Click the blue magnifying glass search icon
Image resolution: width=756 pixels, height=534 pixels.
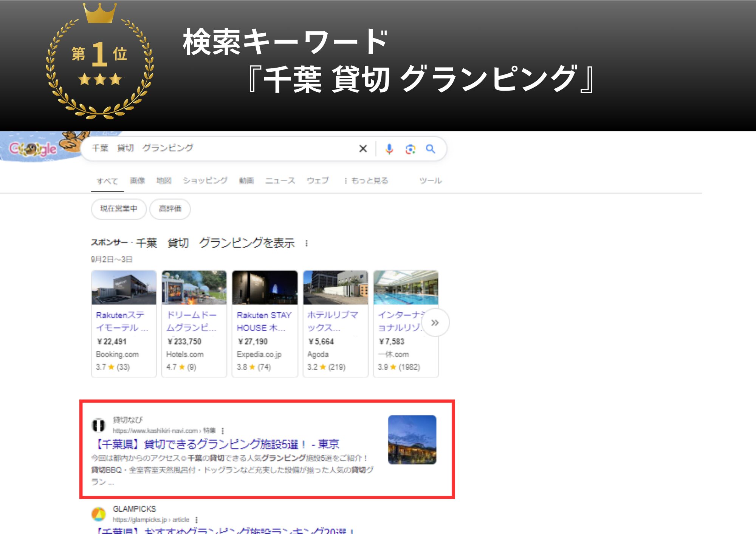[x=431, y=149]
